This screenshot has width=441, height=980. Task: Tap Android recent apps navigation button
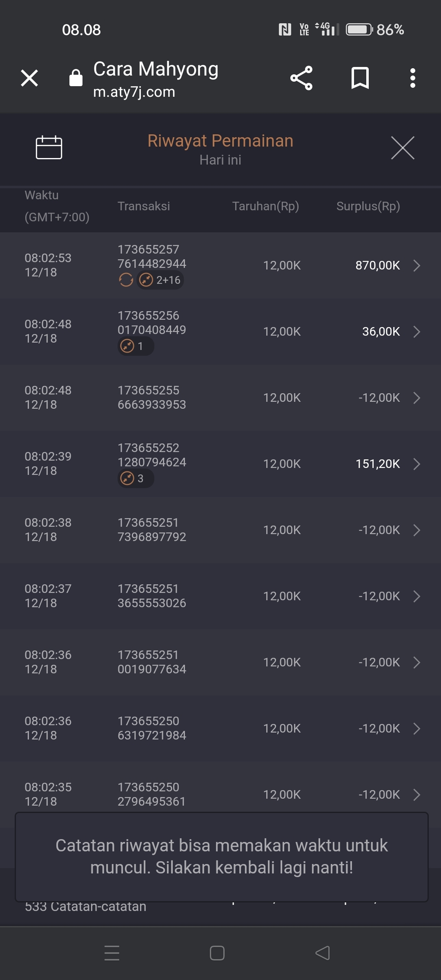tap(112, 953)
